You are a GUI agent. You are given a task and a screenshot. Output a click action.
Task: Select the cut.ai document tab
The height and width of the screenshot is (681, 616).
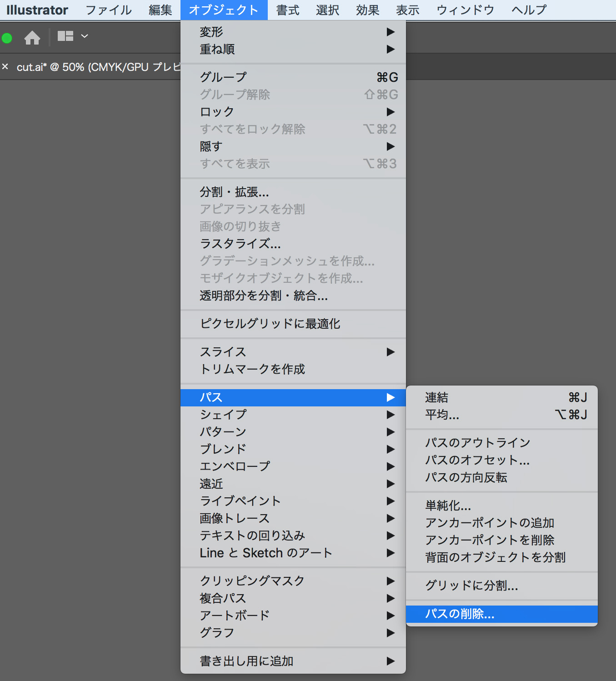click(x=98, y=67)
